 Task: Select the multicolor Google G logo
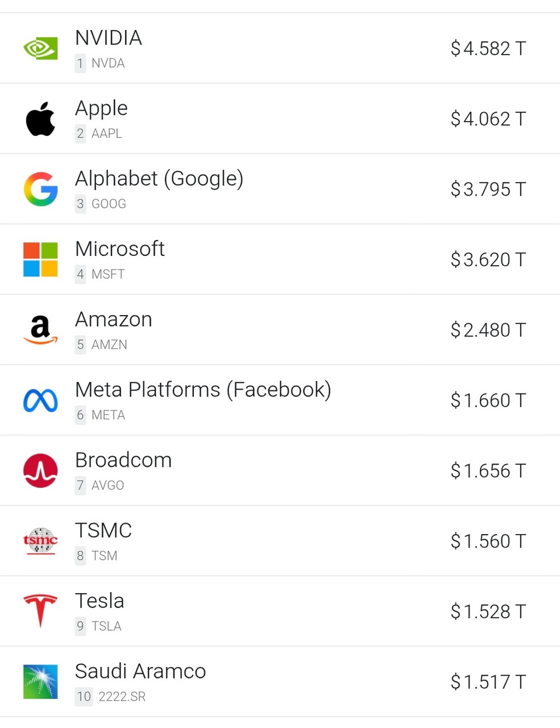[40, 189]
